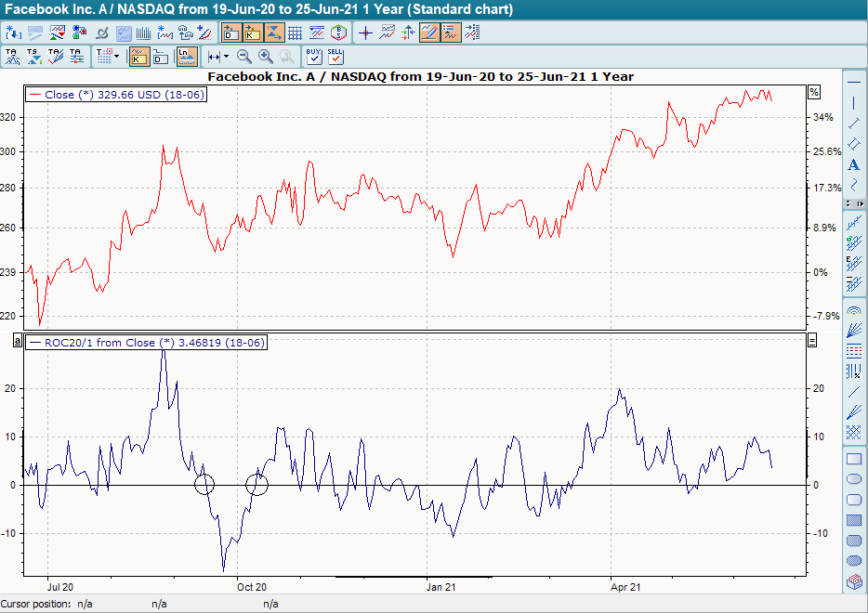Select the ellipse drawing tool
Screen dimensions: 868x613
854,479
